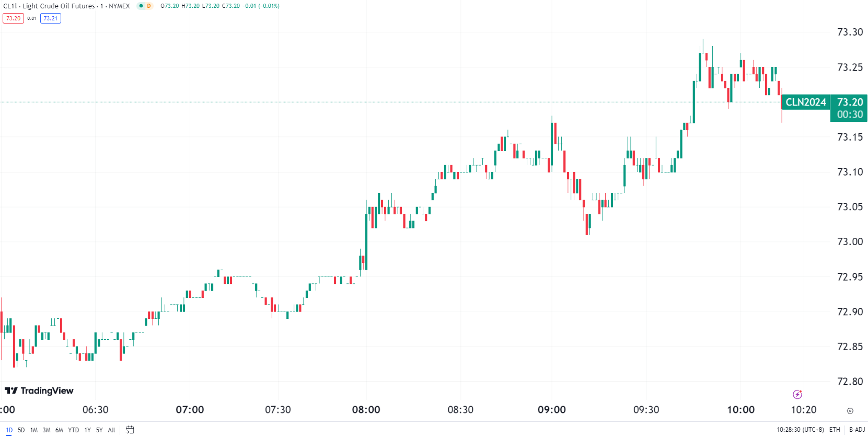
Task: Click the red Sell button at 73.20
Action: (x=13, y=18)
